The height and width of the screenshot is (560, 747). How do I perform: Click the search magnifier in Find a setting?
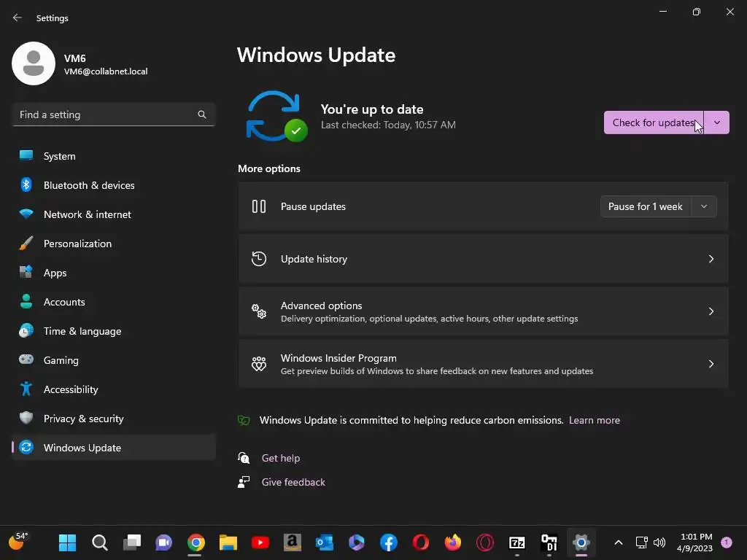202,114
